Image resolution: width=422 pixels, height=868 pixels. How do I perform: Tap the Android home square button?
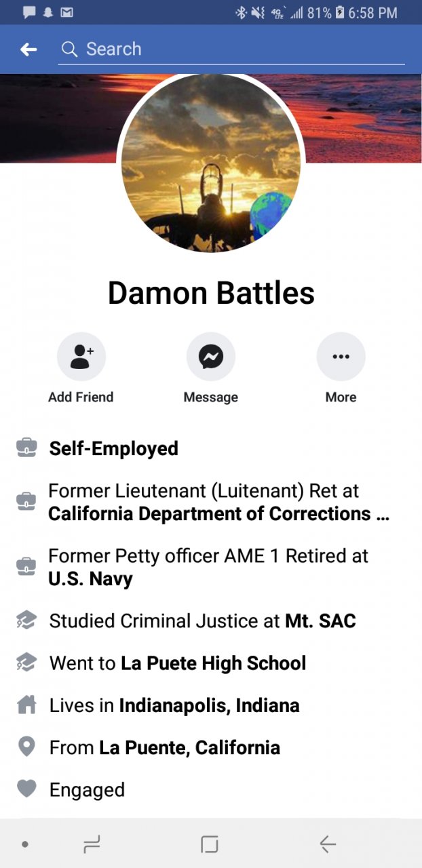[210, 844]
